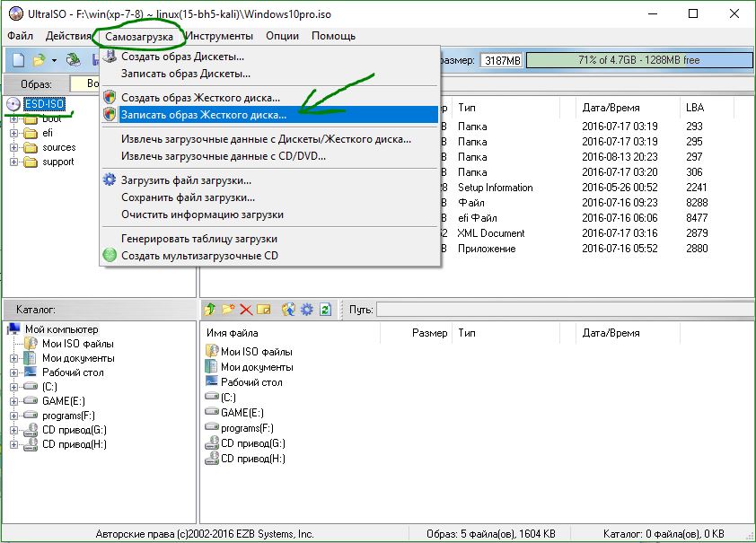Open the Инструменты menu
756x543 pixels.
coord(219,36)
